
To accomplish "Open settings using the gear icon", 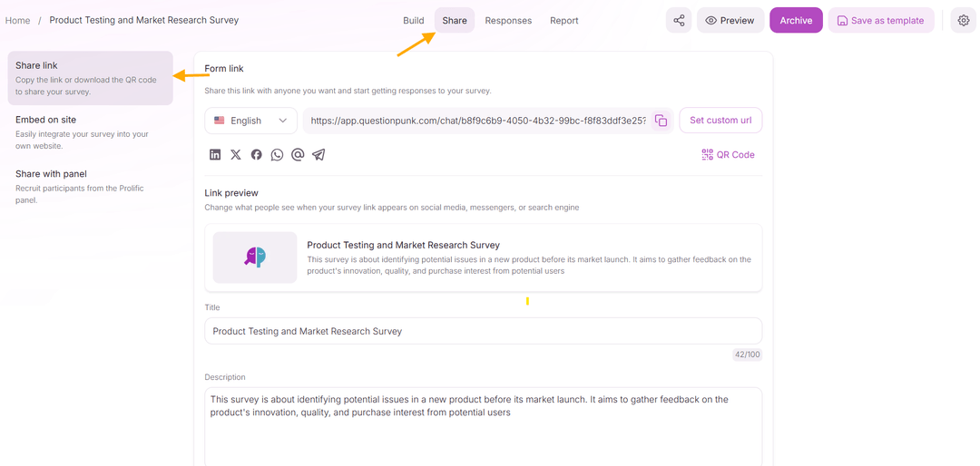I will [963, 21].
